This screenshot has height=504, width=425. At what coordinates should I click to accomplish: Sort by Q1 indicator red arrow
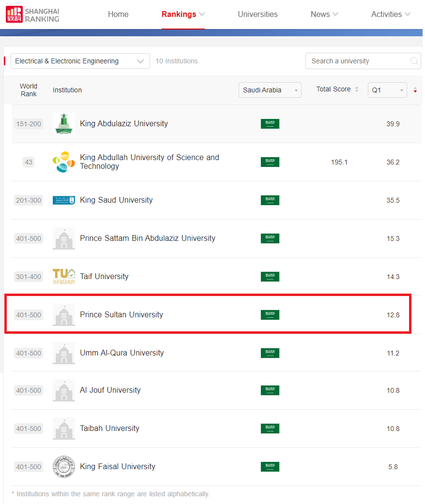pyautogui.click(x=415, y=90)
